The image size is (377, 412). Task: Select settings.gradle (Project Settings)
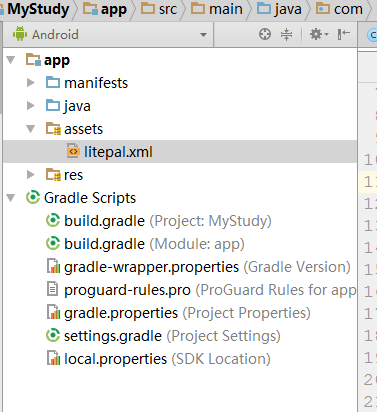tap(163, 336)
